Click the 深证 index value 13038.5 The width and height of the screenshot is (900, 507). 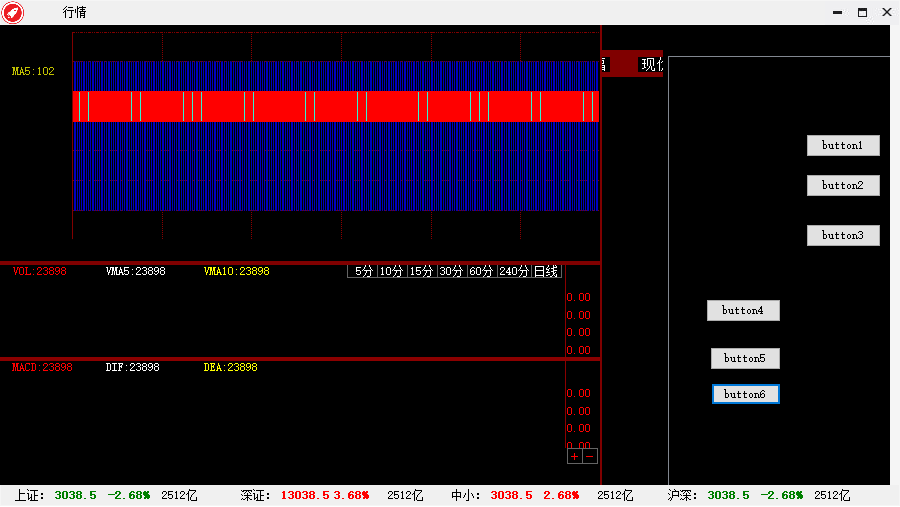(x=305, y=495)
